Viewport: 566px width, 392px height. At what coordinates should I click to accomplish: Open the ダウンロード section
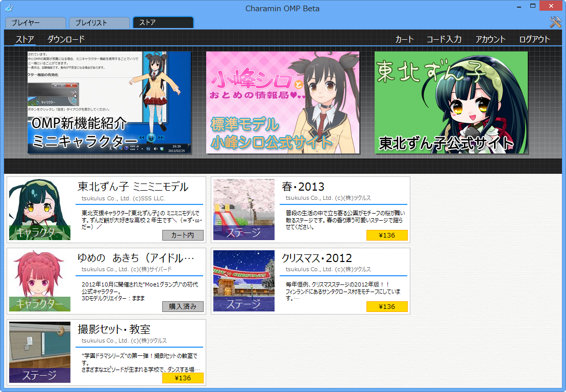(66, 39)
